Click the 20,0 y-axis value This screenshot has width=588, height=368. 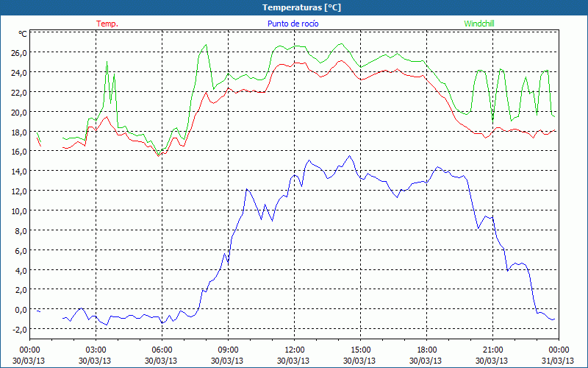[19, 113]
